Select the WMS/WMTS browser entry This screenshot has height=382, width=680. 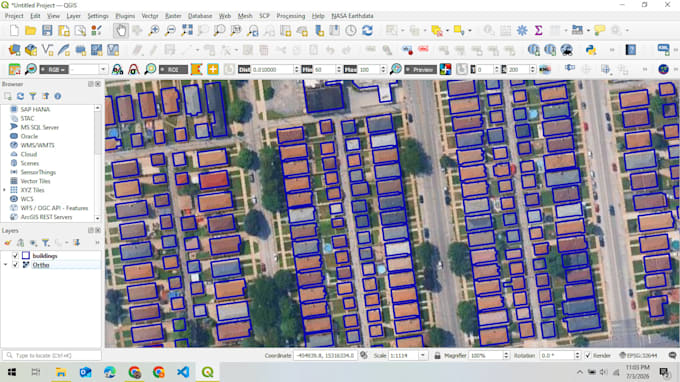[38, 145]
